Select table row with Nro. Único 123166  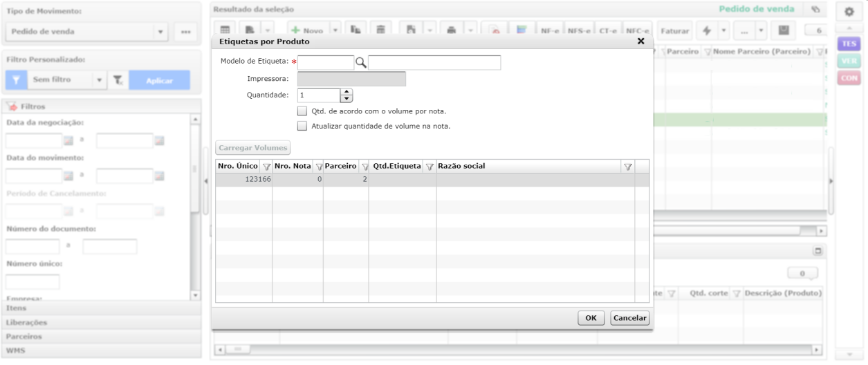pyautogui.click(x=432, y=180)
